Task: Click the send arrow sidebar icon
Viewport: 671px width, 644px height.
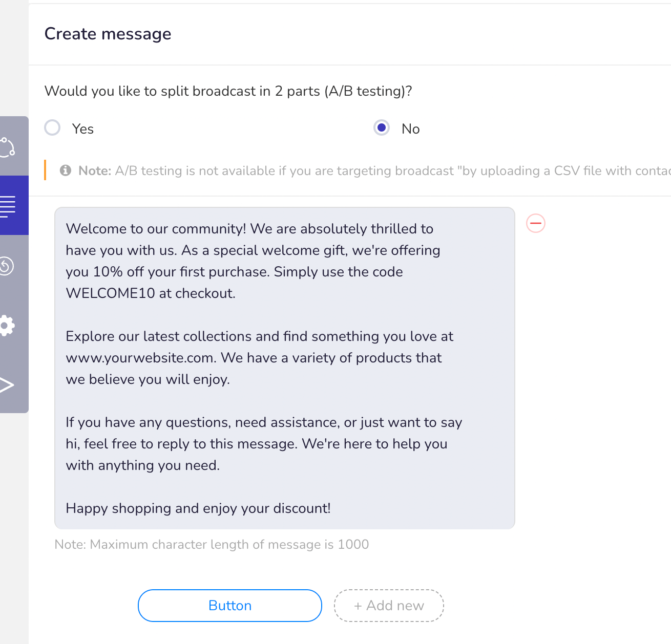Action: [7, 385]
